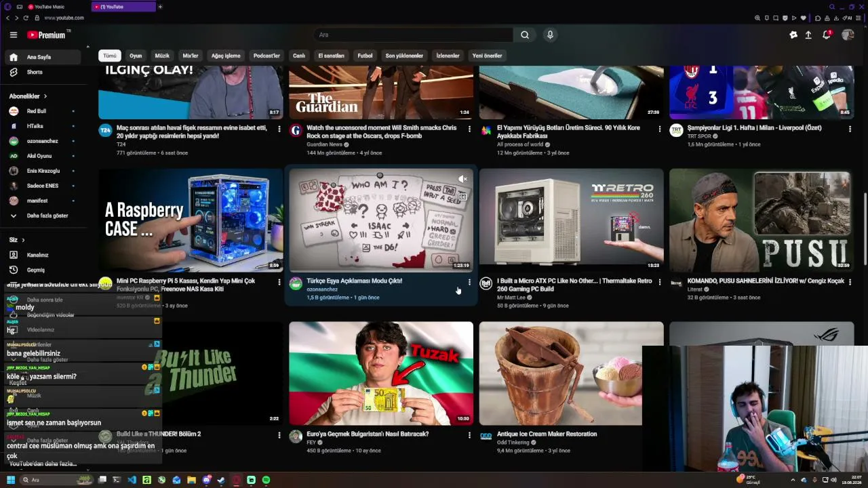The image size is (868, 488).
Task: Open Guardian News channel name link
Action: (x=325, y=144)
